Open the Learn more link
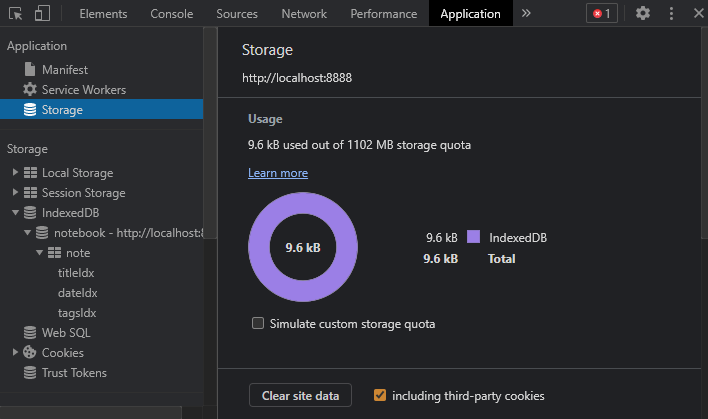 coord(278,173)
